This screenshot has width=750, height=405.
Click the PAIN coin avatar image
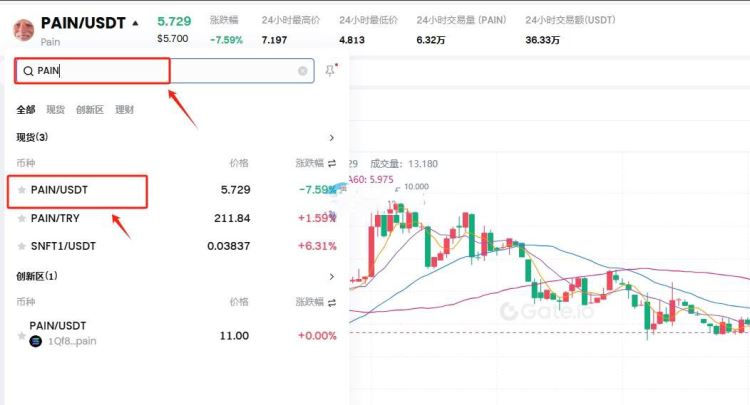tap(23, 31)
